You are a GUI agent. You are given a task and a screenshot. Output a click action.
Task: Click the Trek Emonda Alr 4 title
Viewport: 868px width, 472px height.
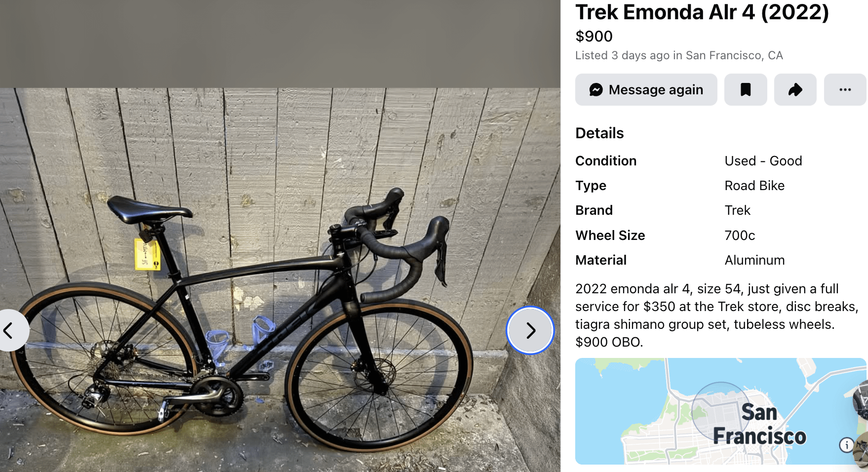[x=702, y=12]
